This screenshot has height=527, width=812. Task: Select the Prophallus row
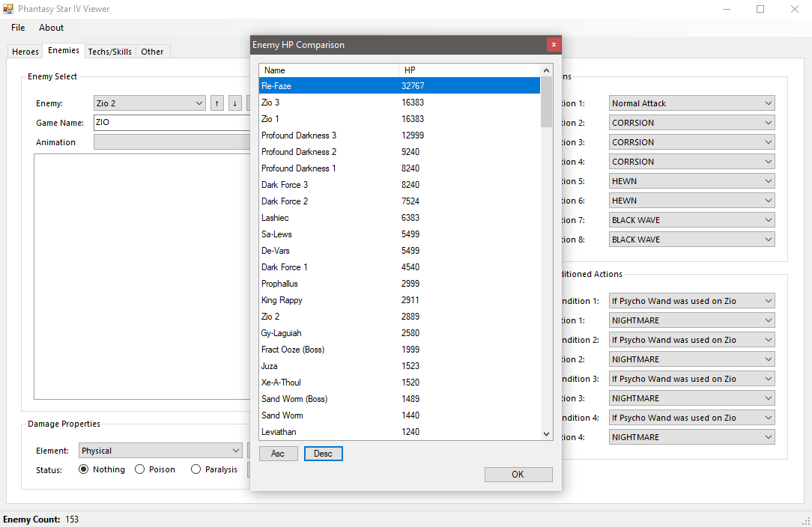(x=399, y=284)
